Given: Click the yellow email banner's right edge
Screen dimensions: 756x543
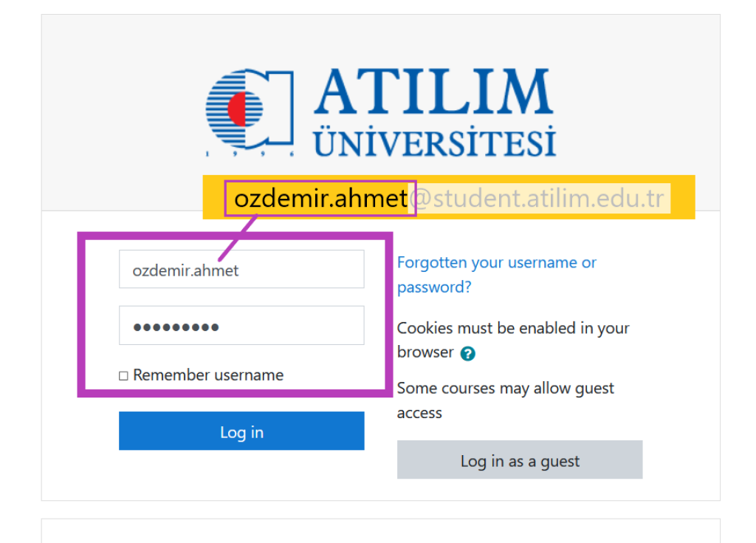Looking at the screenshot, I should coord(684,197).
